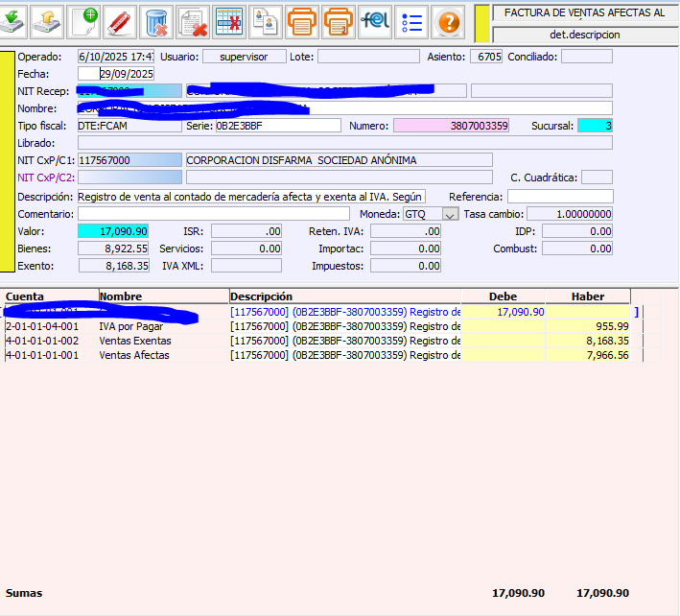Click the bulleted list icon in toolbar
This screenshot has width=680, height=616.
(411, 20)
